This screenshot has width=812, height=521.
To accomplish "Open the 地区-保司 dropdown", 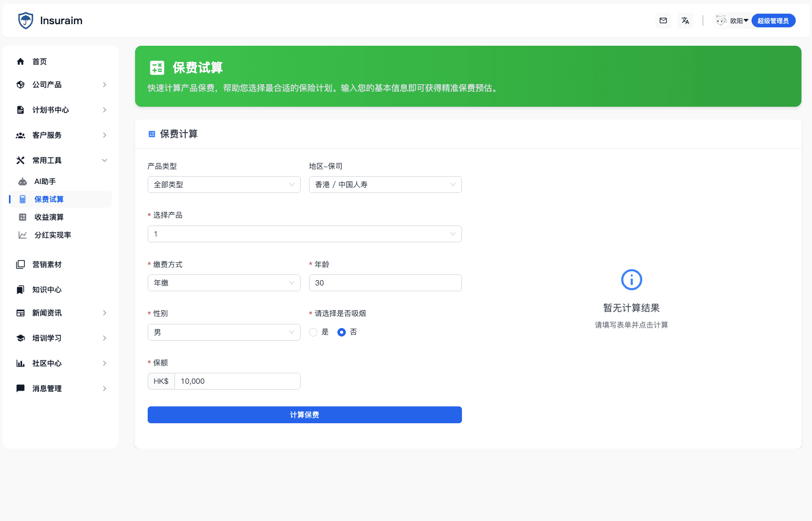I will click(385, 185).
